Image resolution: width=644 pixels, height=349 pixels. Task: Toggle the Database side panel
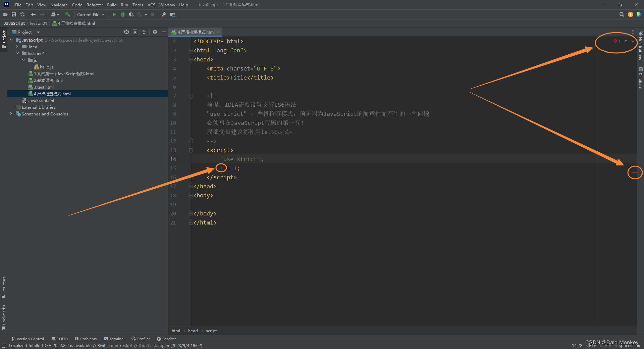pyautogui.click(x=640, y=78)
